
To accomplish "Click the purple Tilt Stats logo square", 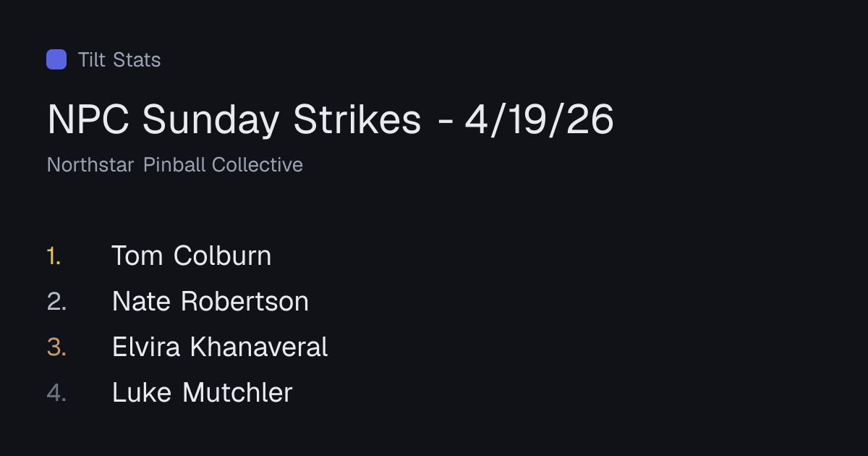I will tap(56, 59).
